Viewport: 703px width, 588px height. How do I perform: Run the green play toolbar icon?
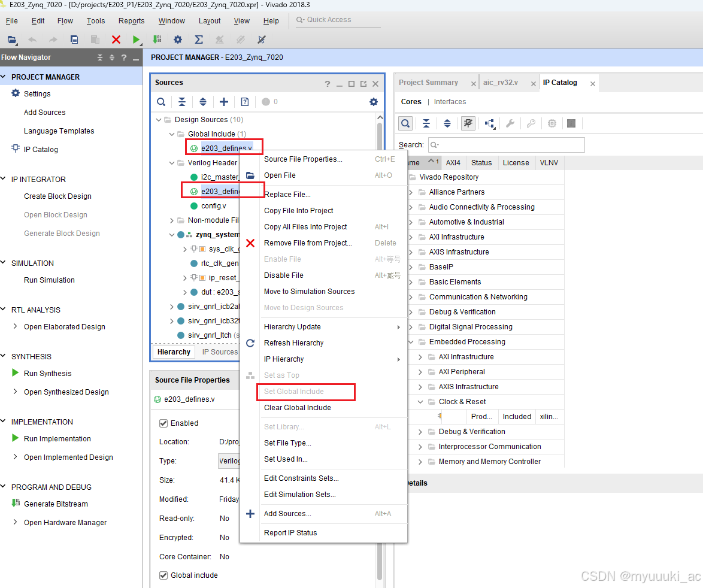tap(137, 40)
